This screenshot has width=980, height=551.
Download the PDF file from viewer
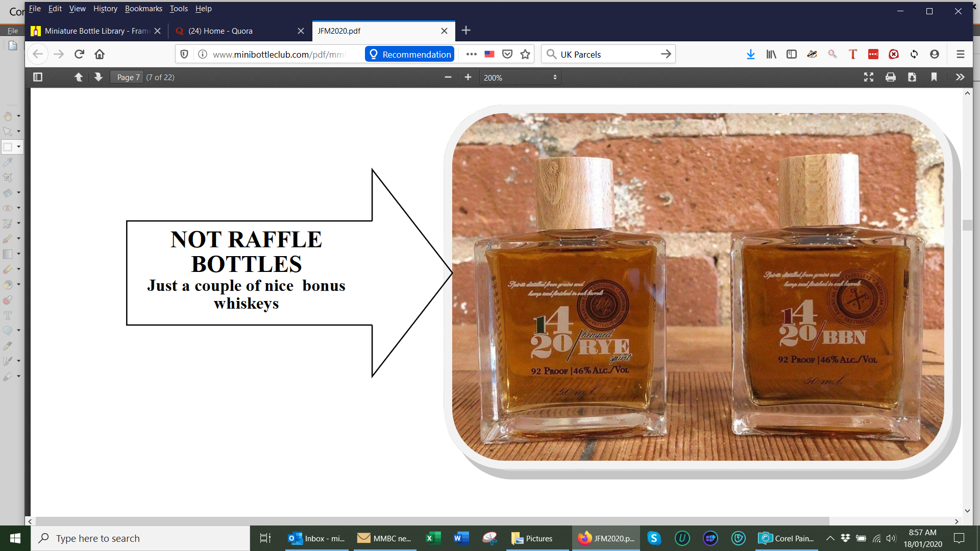point(912,77)
